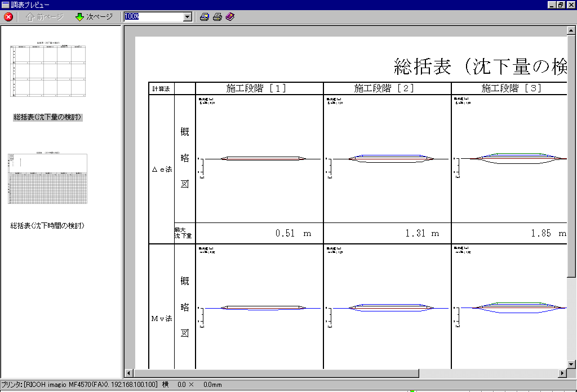The width and height of the screenshot is (577, 392).
Task: Click the vertical scrollbar up arrow
Action: (571, 31)
